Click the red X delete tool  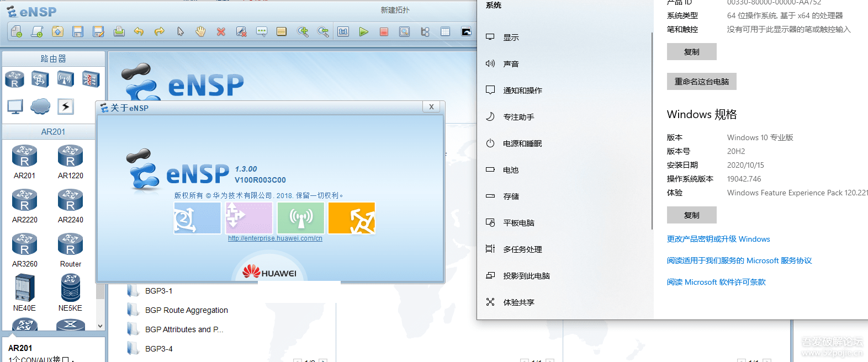click(221, 31)
